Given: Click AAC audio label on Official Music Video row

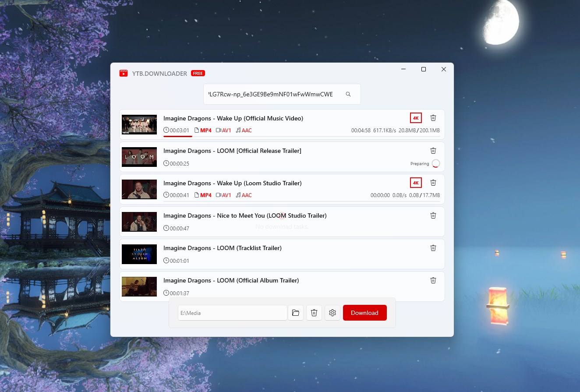Looking at the screenshot, I should 247,131.
